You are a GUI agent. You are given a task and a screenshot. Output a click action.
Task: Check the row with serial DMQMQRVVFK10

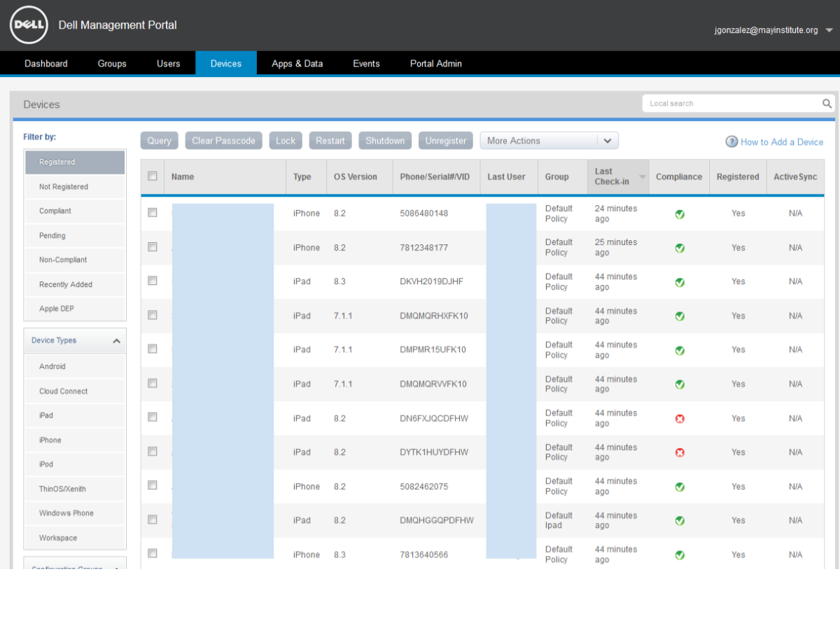pos(153,383)
